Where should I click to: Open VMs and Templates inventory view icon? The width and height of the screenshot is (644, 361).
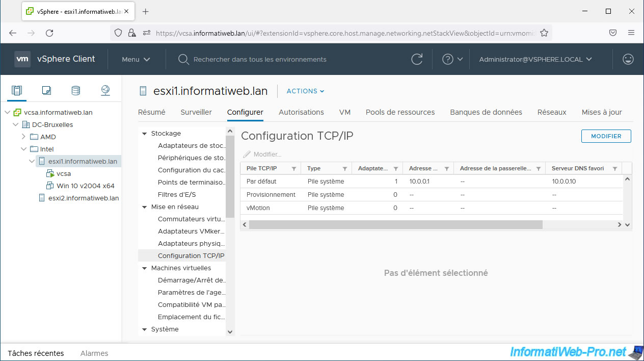tap(46, 91)
